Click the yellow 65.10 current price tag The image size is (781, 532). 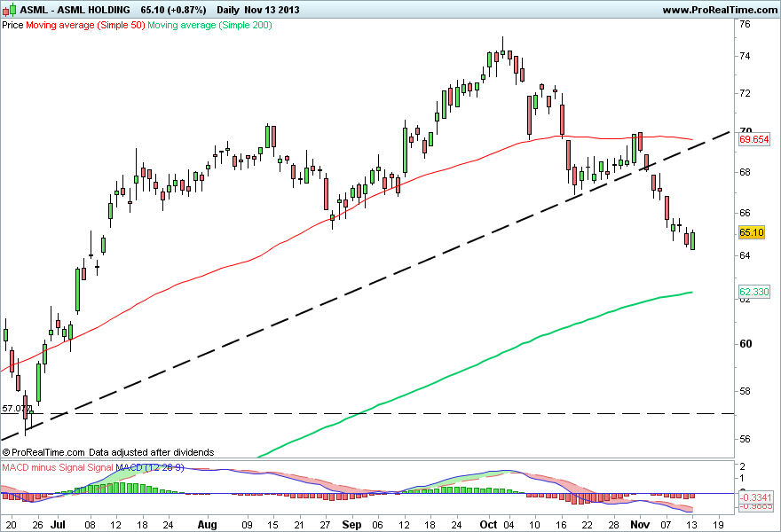coord(752,232)
